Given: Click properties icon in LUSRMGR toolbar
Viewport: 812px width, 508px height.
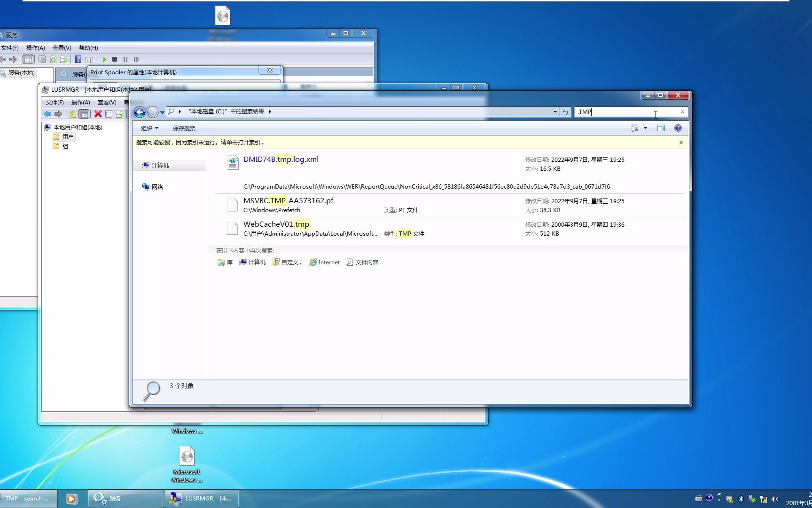Looking at the screenshot, I should [x=109, y=114].
